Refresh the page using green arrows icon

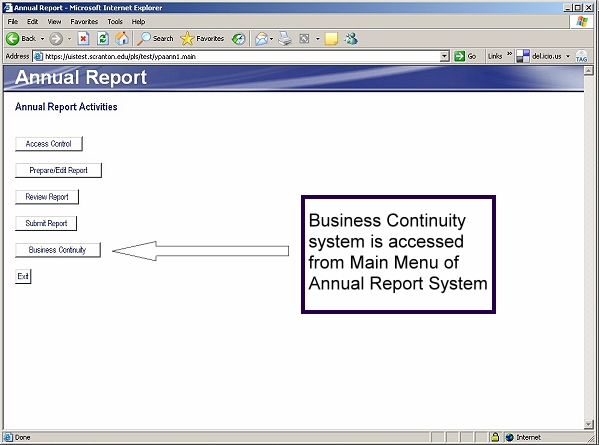(102, 39)
